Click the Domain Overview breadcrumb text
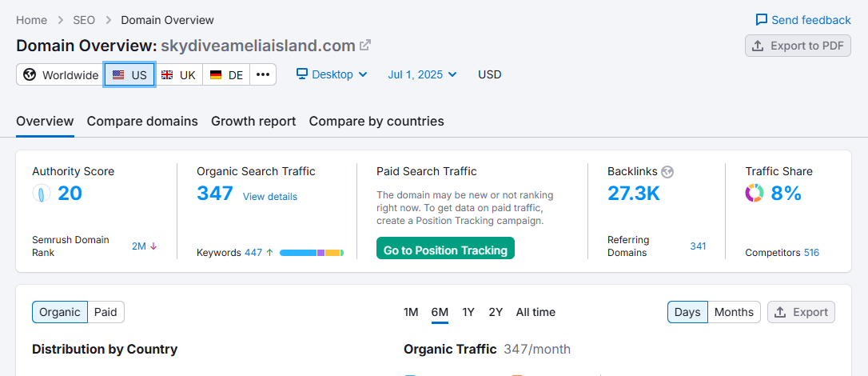868x376 pixels. tap(168, 21)
